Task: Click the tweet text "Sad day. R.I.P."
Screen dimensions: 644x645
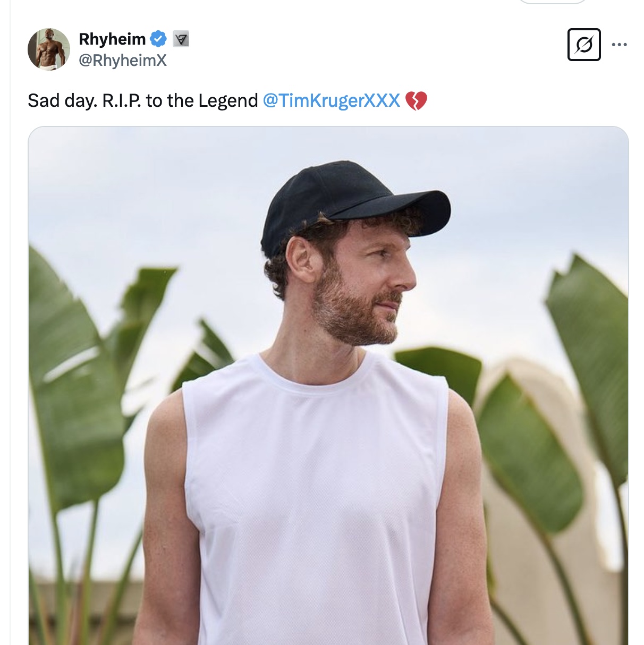Action: (84, 100)
